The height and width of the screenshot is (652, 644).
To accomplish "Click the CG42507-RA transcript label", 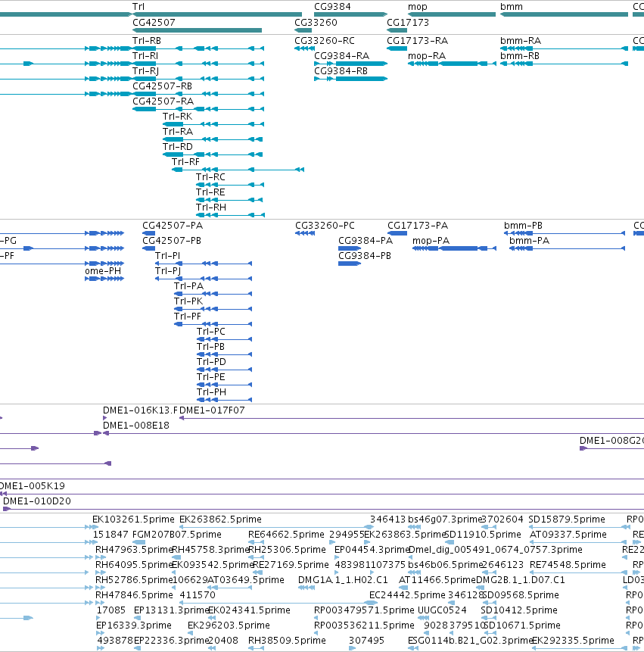I will tap(163, 101).
